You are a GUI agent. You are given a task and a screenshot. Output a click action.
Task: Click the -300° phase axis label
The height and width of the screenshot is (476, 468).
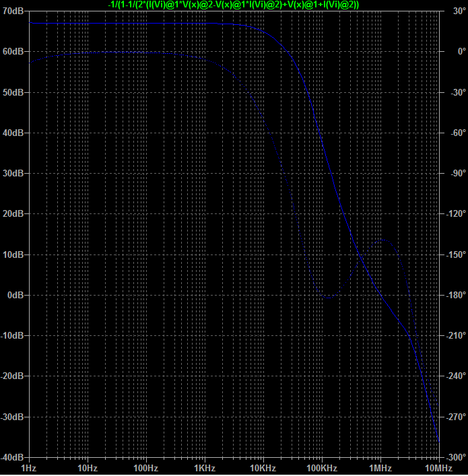point(456,457)
